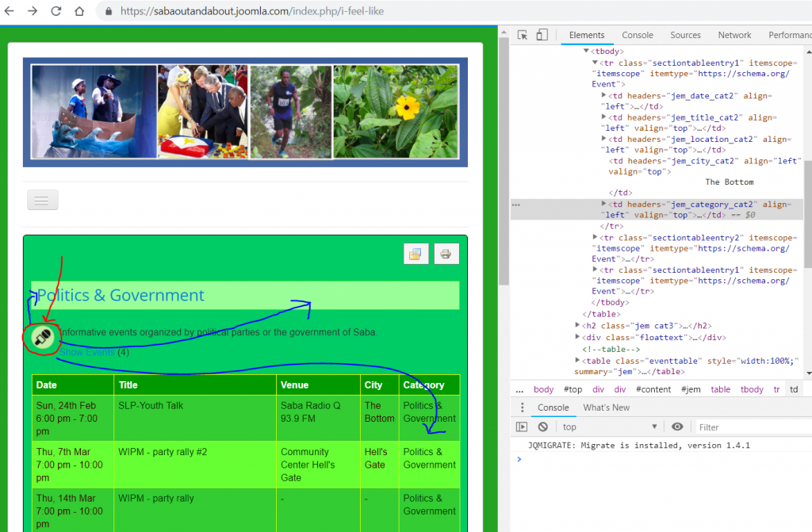This screenshot has width=812, height=532.
Task: Open Community Center Hell's Gate venue
Action: point(308,465)
